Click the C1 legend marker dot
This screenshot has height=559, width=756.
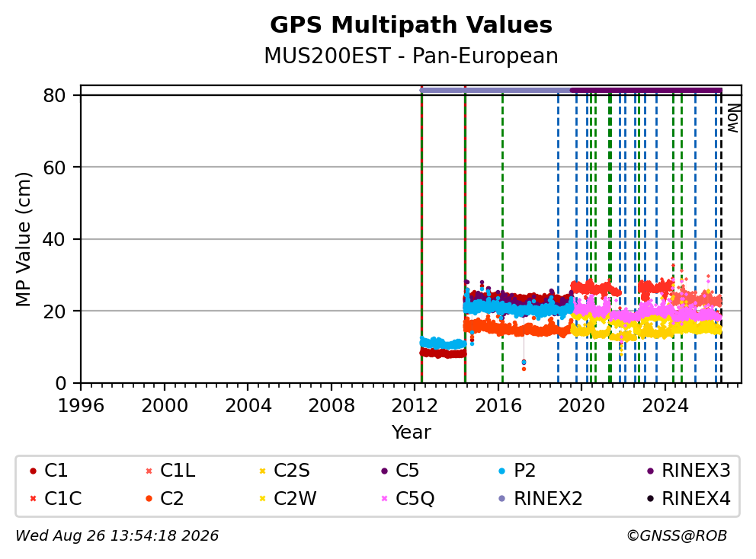(34, 471)
